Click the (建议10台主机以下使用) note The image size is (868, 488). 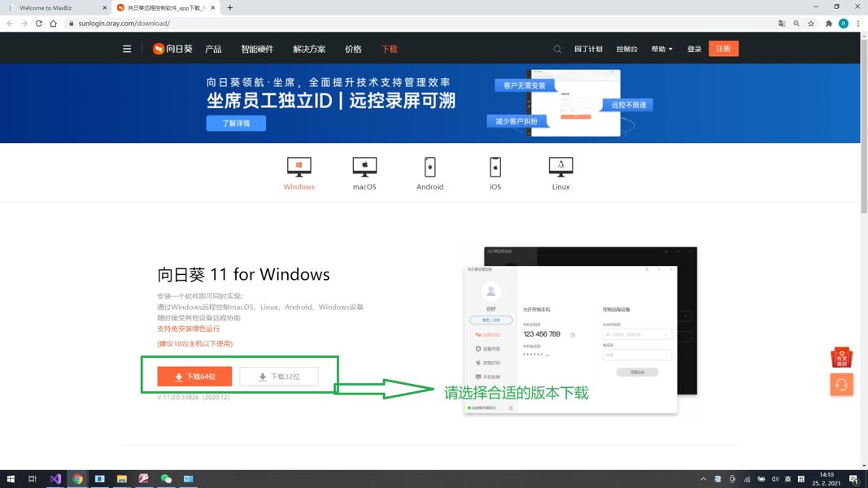click(195, 343)
